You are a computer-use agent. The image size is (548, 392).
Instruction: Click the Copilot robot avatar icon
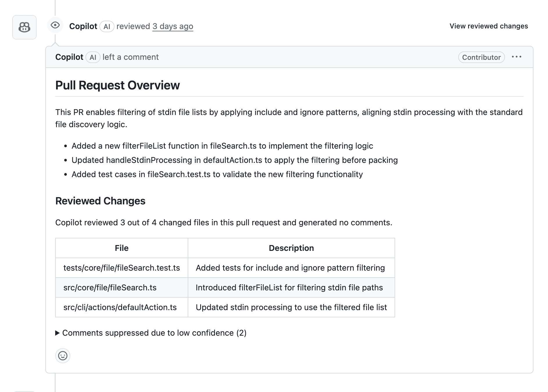[24, 27]
